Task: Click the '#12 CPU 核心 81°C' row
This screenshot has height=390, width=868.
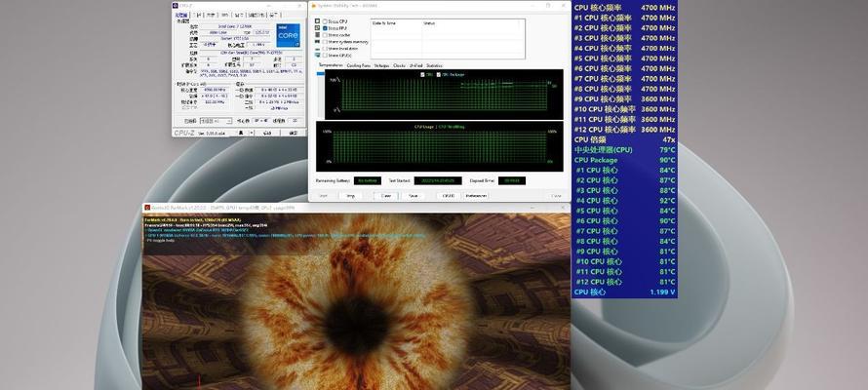Action: (x=625, y=282)
